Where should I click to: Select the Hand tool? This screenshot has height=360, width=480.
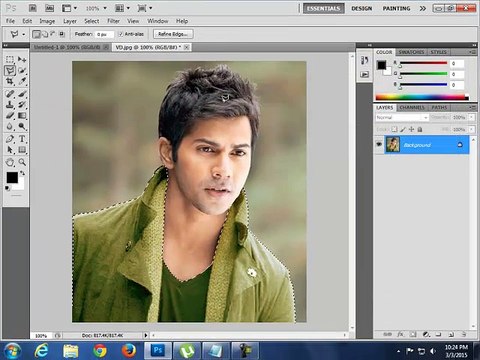pos(10,162)
